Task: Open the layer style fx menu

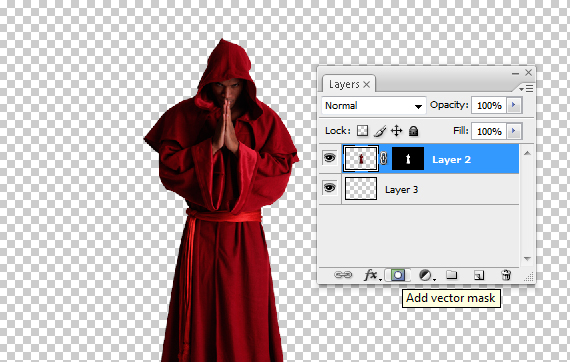Action: coord(372,275)
